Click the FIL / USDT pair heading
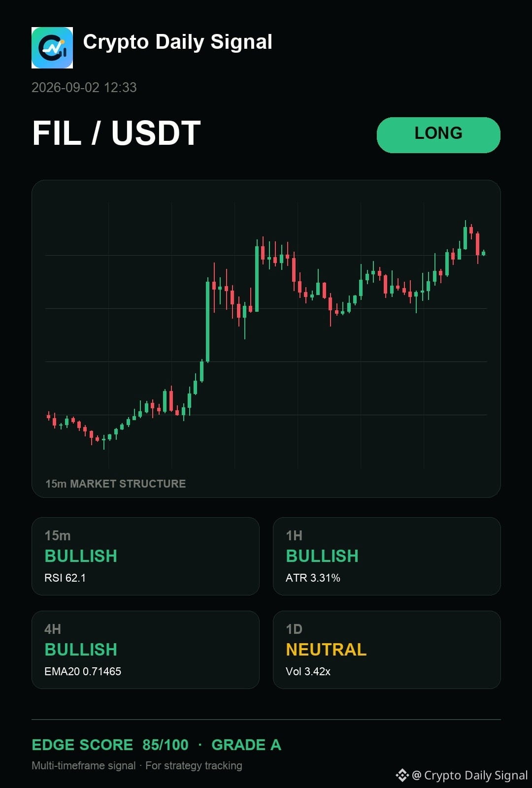Image resolution: width=532 pixels, height=788 pixels. point(116,133)
